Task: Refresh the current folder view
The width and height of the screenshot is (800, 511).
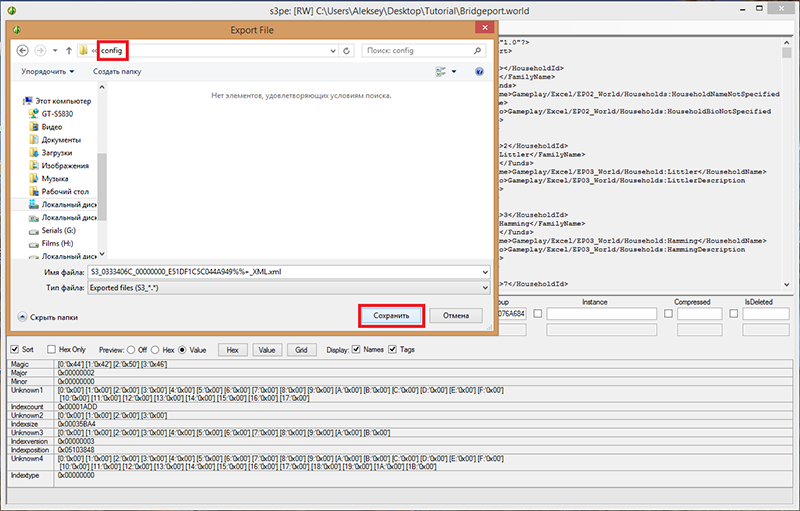Action: [345, 50]
